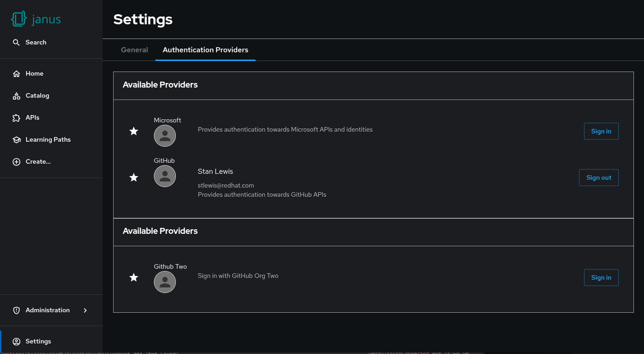Sign in to the Microsoft provider
Screen dimensions: 644x354
(x=601, y=131)
